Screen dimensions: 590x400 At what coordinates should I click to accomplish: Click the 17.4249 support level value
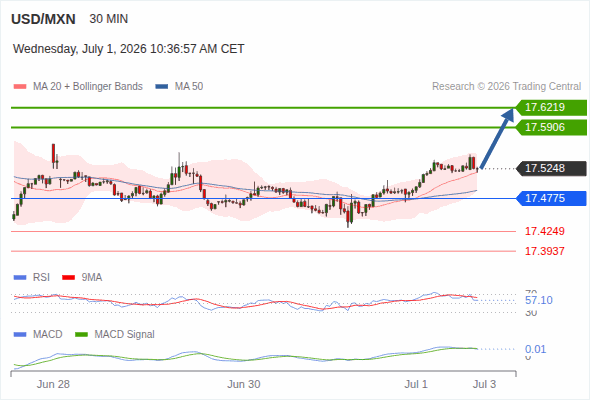click(544, 231)
